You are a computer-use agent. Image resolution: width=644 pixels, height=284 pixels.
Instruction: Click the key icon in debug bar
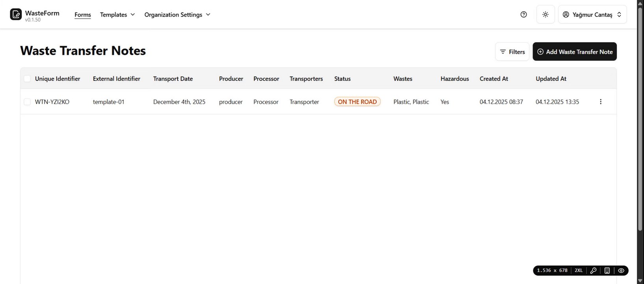[x=593, y=271]
